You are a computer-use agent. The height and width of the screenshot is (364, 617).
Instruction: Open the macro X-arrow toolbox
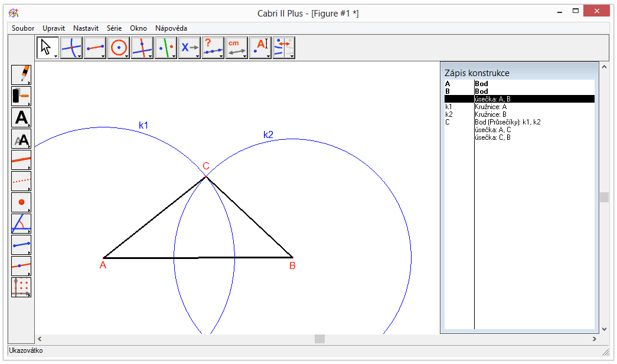(190, 48)
